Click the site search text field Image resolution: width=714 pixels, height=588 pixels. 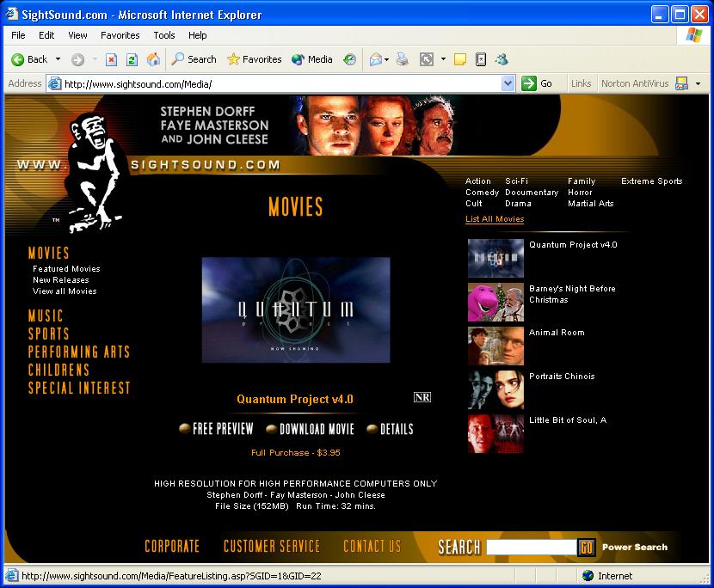(532, 547)
